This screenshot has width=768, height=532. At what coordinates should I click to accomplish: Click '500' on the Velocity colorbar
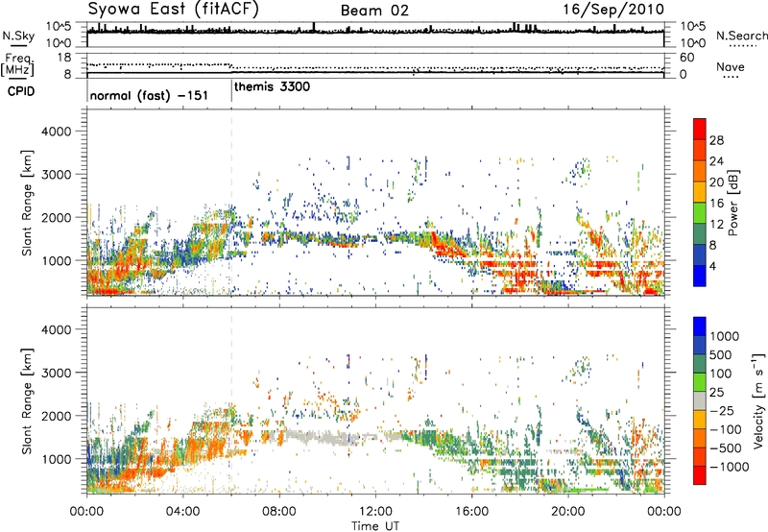click(720, 354)
